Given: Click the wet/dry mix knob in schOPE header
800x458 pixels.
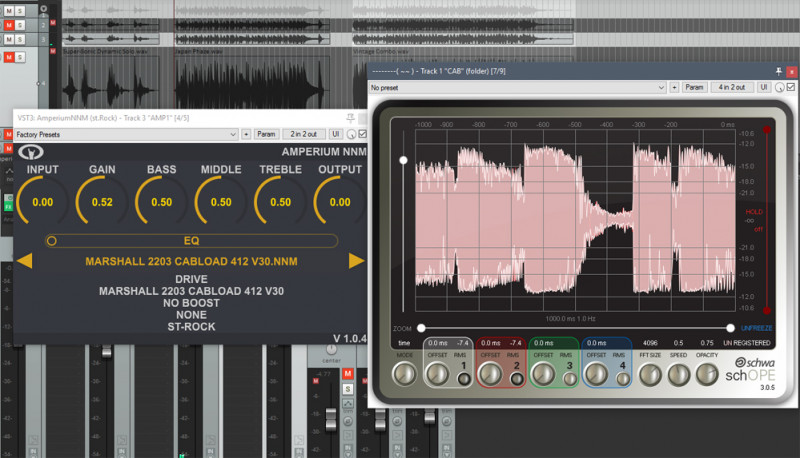Looking at the screenshot, I should tap(778, 88).
